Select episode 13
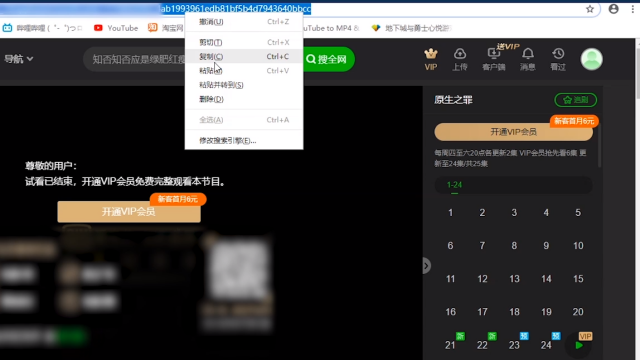This screenshot has width=640, height=360. 514,279
